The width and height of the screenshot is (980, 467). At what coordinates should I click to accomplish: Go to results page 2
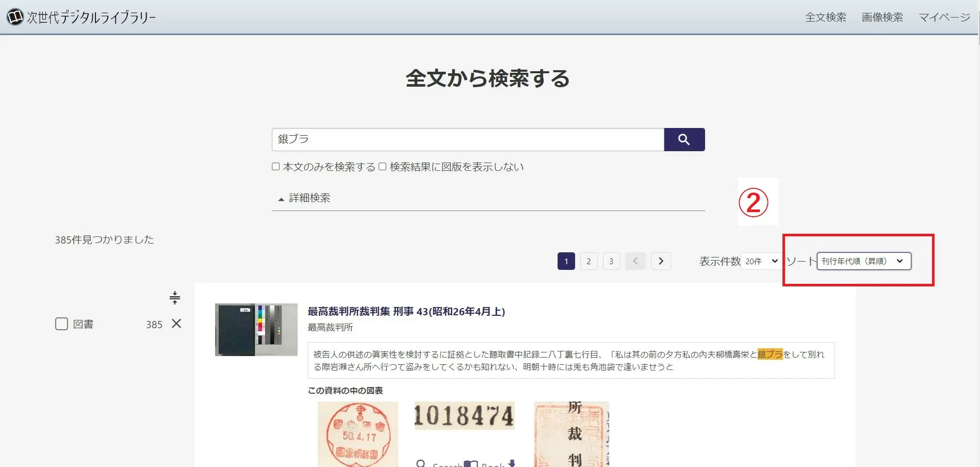(589, 261)
